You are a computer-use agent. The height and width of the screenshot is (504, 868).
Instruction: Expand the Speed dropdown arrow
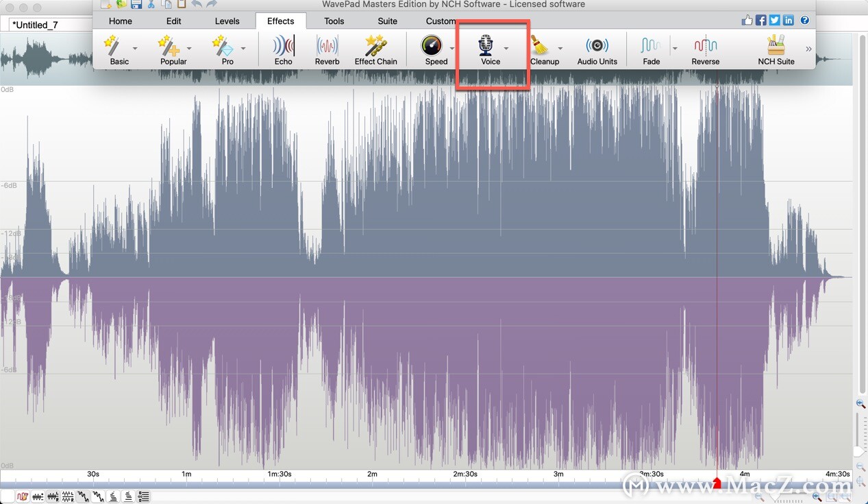tap(452, 48)
